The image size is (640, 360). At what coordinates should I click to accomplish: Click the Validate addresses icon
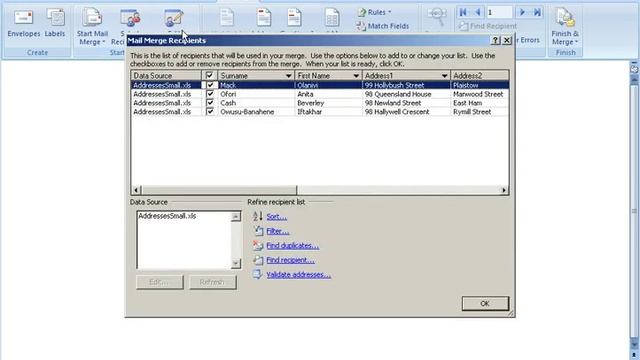point(258,274)
